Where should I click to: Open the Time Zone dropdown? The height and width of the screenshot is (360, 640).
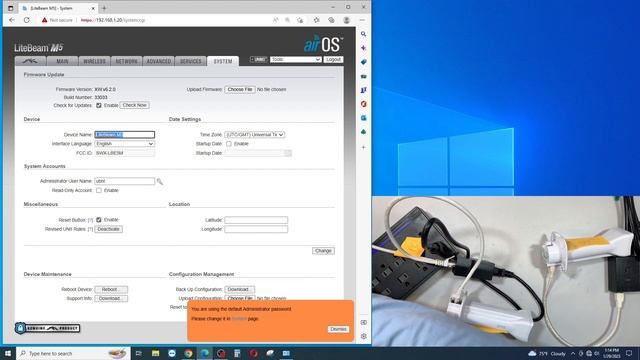tap(255, 135)
